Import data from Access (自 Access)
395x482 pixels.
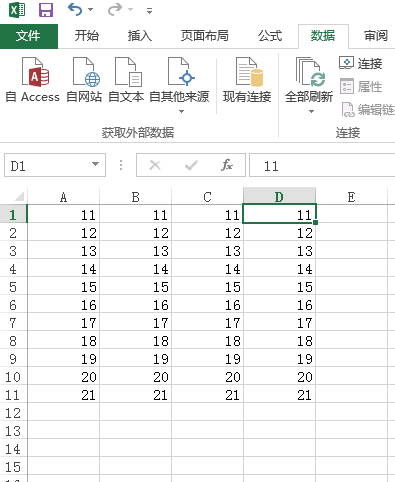(x=33, y=80)
